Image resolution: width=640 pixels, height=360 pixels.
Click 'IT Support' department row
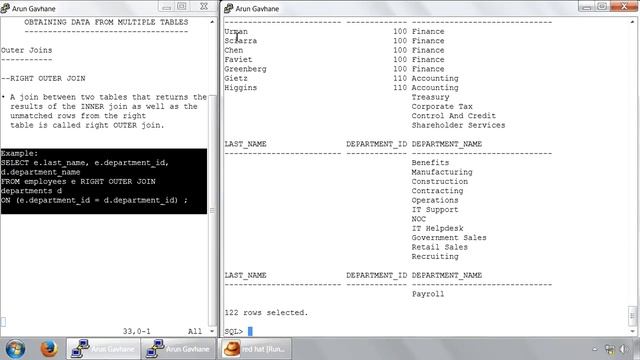coord(435,209)
